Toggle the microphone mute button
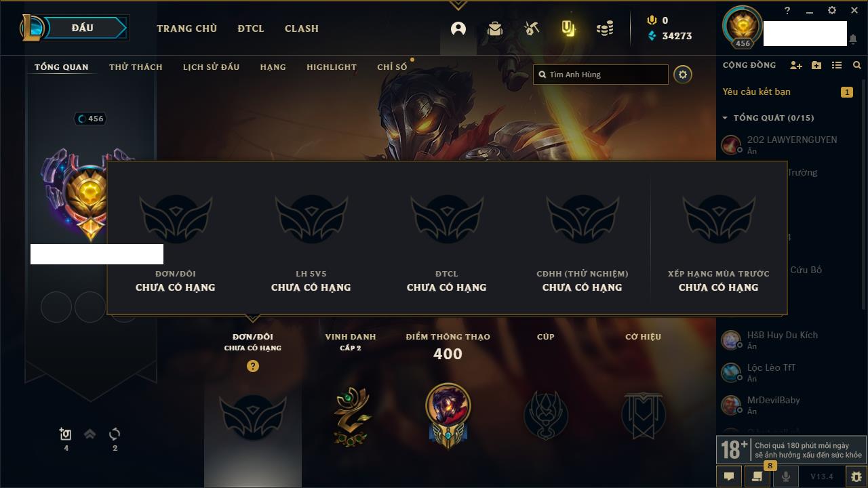868x488 pixels. 786,476
